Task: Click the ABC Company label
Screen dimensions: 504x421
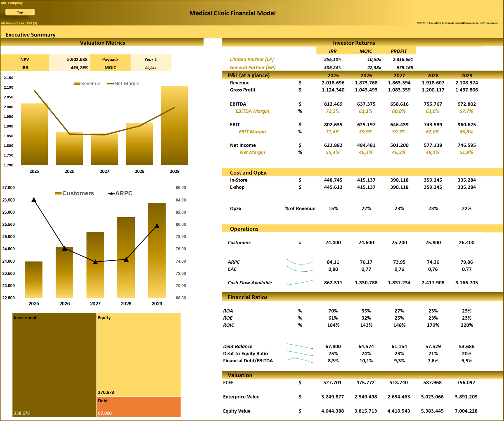Action: tap(12, 3)
